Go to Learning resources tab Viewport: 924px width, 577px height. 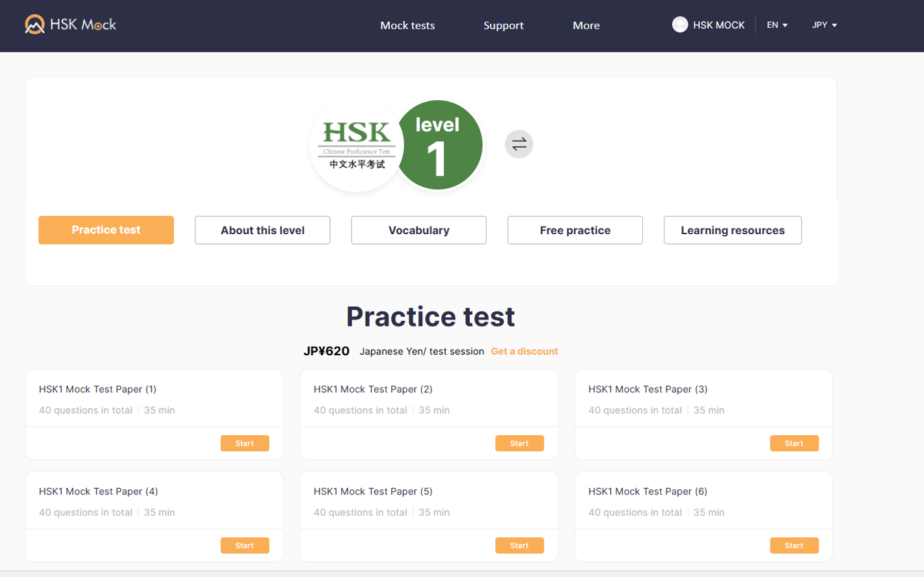click(732, 230)
